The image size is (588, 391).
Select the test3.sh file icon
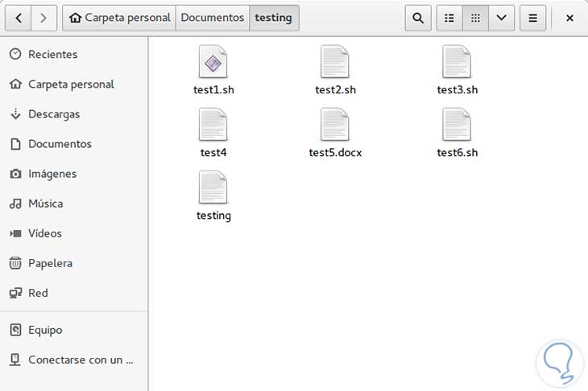[457, 61]
